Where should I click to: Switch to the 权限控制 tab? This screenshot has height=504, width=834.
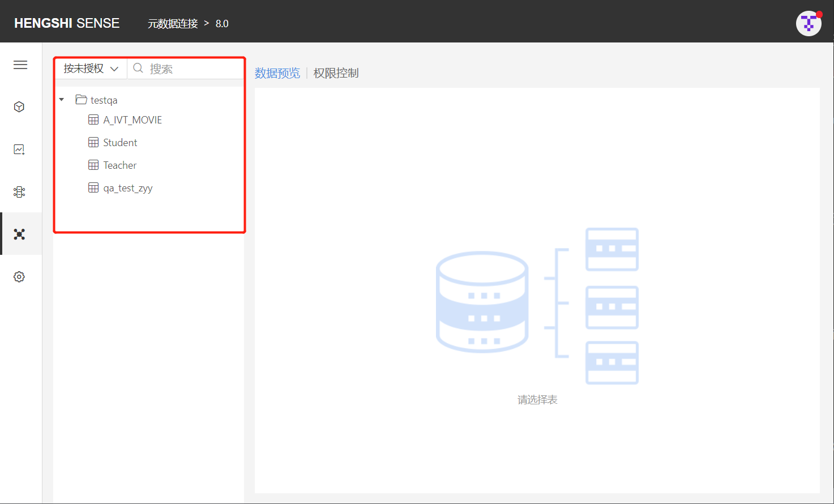coord(336,73)
